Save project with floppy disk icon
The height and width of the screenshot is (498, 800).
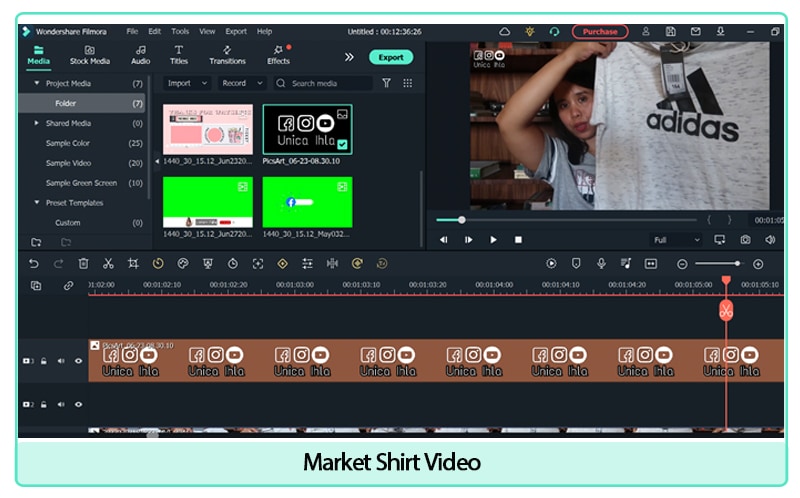[671, 32]
